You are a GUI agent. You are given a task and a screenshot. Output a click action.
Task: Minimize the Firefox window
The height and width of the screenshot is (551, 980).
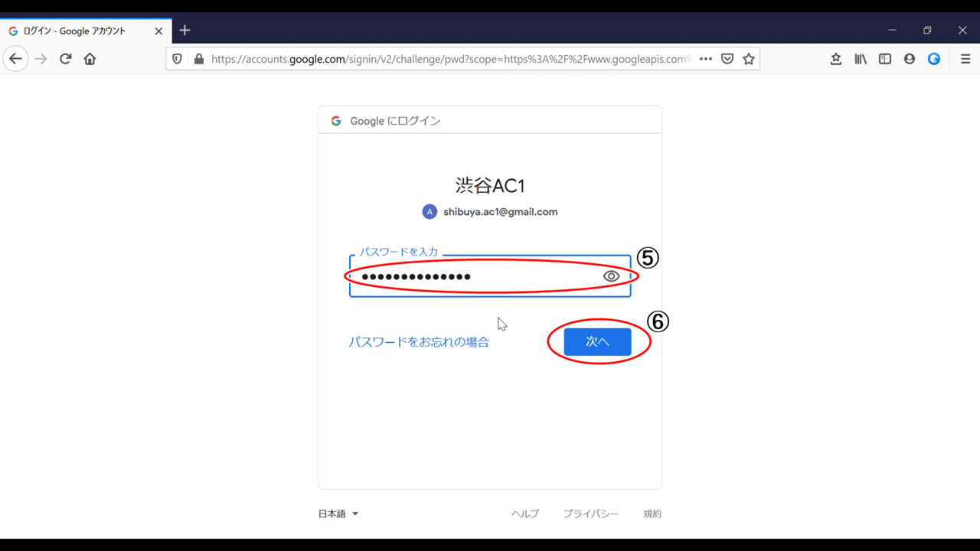click(x=892, y=31)
